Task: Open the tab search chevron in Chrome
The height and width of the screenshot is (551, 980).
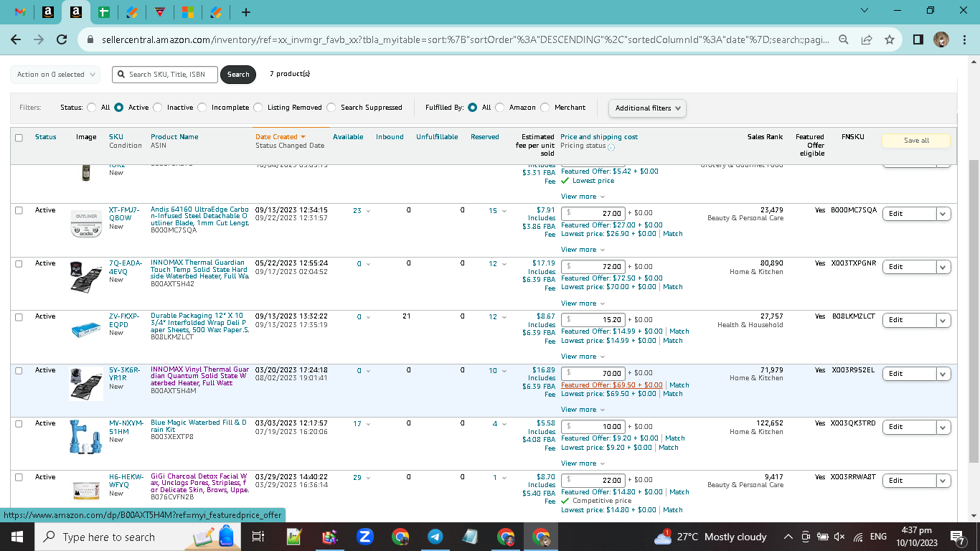Action: [864, 11]
